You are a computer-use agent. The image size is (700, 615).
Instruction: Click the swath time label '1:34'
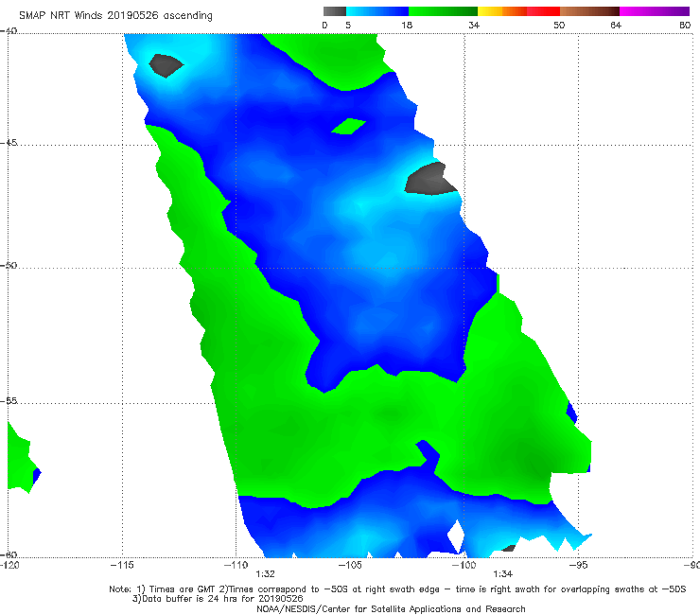pos(502,574)
